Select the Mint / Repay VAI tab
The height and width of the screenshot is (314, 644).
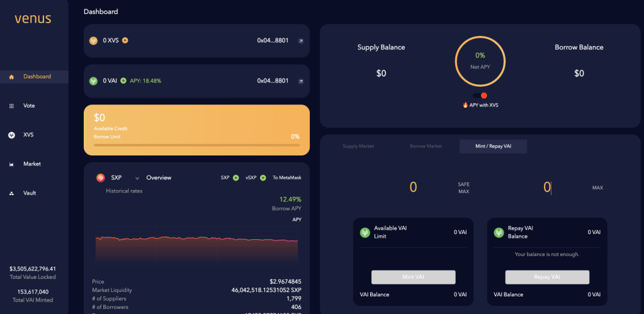[x=494, y=146]
